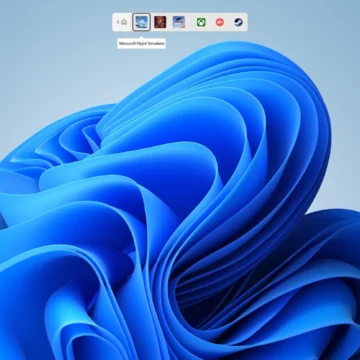Viewport: 360px width, 360px height.
Task: Open the third game thumbnail with aircraft
Action: click(179, 22)
